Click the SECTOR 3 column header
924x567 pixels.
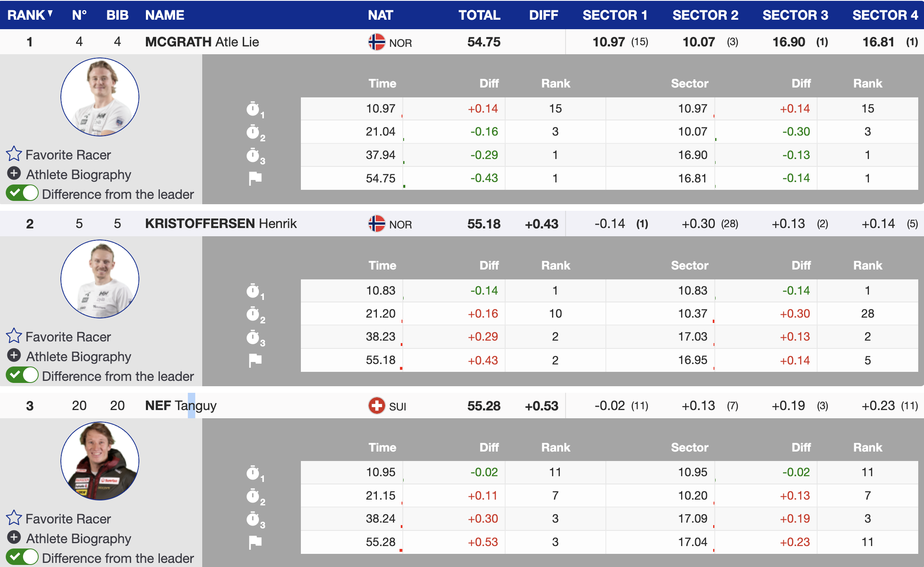[x=795, y=15]
